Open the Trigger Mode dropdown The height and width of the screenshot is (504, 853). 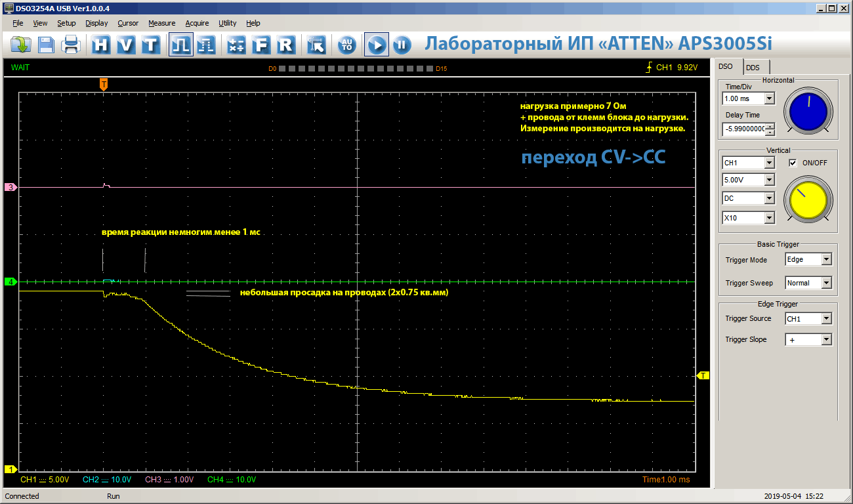pos(825,259)
